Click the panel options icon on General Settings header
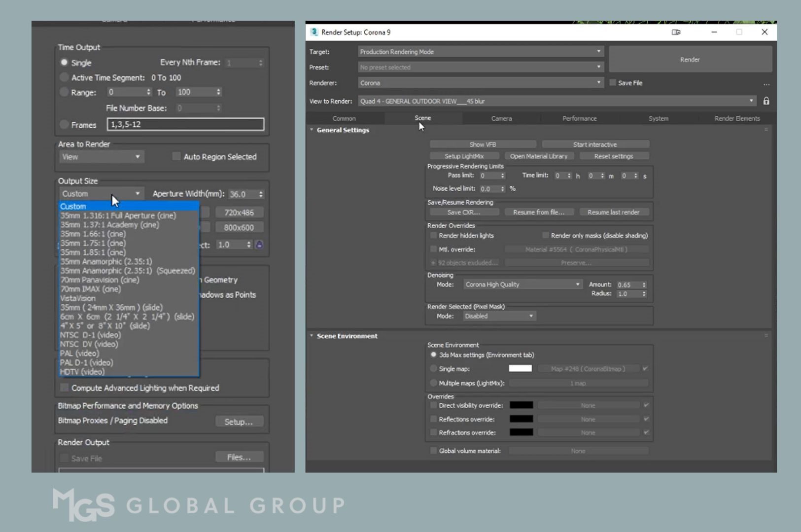This screenshot has height=532, width=801. point(766,130)
